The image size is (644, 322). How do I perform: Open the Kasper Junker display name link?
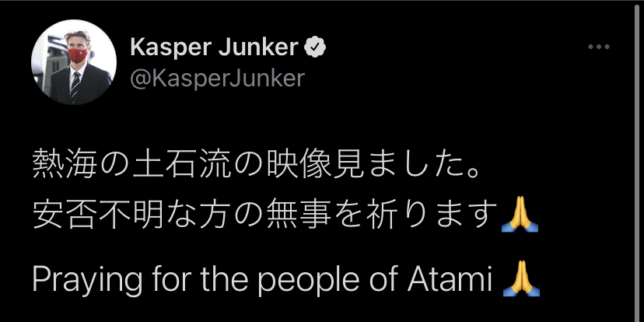pyautogui.click(x=214, y=47)
